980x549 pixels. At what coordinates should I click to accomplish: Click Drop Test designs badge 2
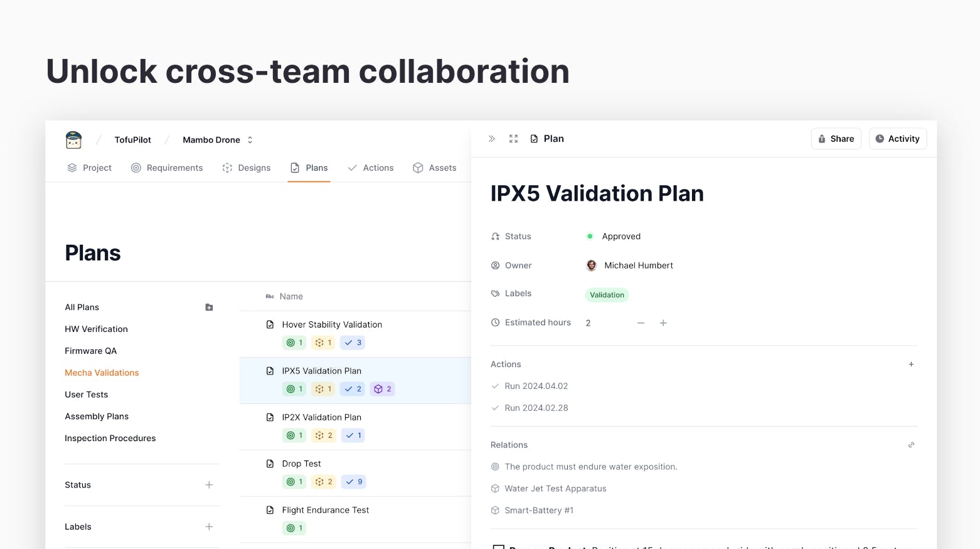click(x=324, y=482)
